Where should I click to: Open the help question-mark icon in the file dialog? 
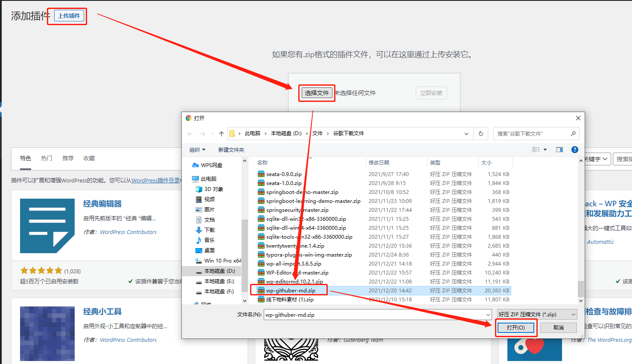[575, 150]
